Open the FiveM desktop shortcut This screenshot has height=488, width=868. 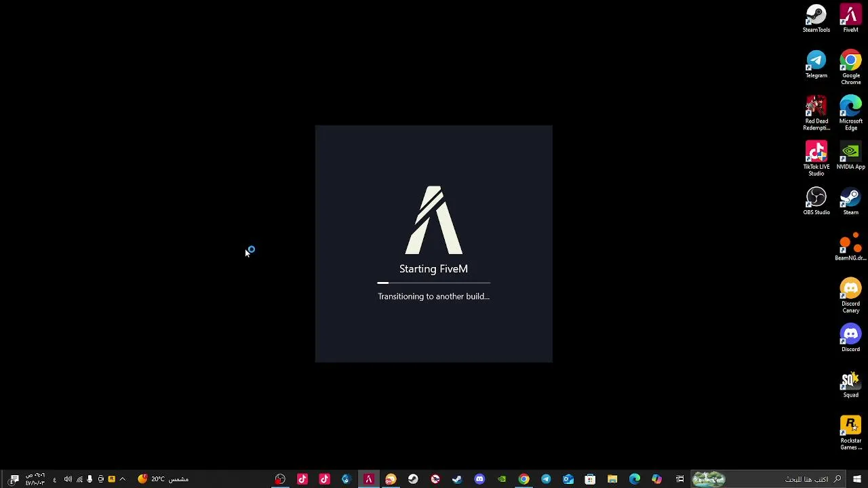[x=850, y=18]
